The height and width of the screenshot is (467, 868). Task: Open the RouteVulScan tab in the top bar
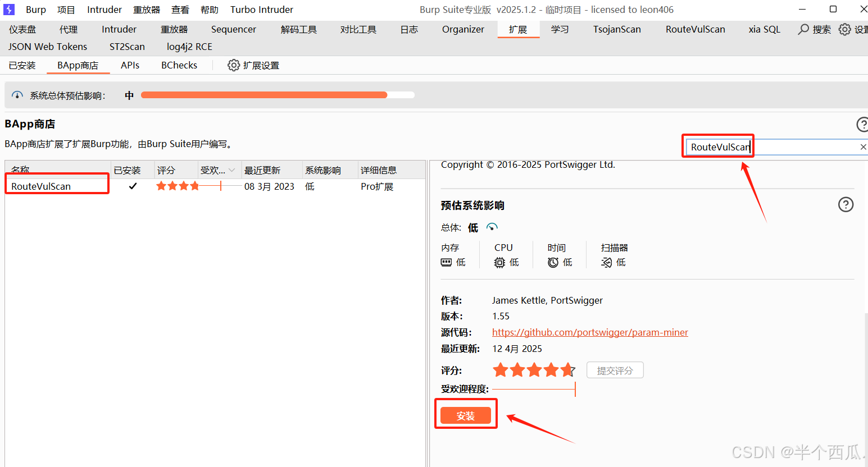pos(696,29)
